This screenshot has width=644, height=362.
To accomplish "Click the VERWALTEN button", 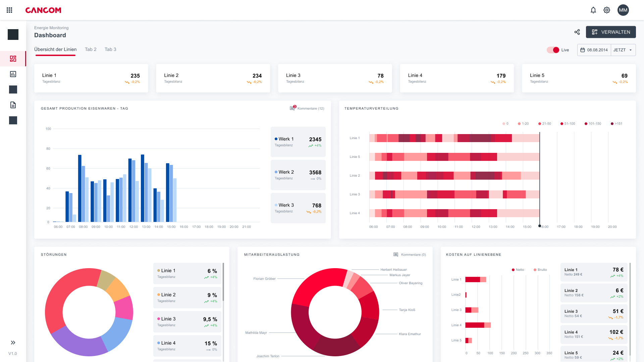I will pos(611,32).
